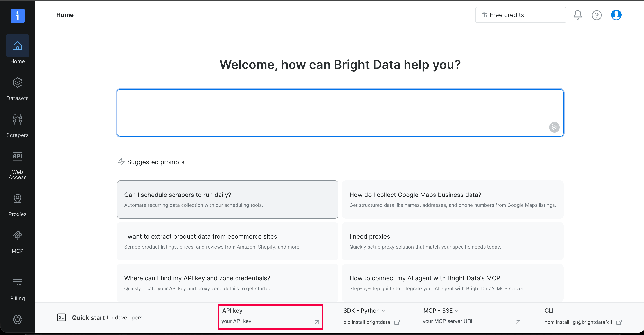Open arrow next to your API key
The image size is (644, 335).
317,322
